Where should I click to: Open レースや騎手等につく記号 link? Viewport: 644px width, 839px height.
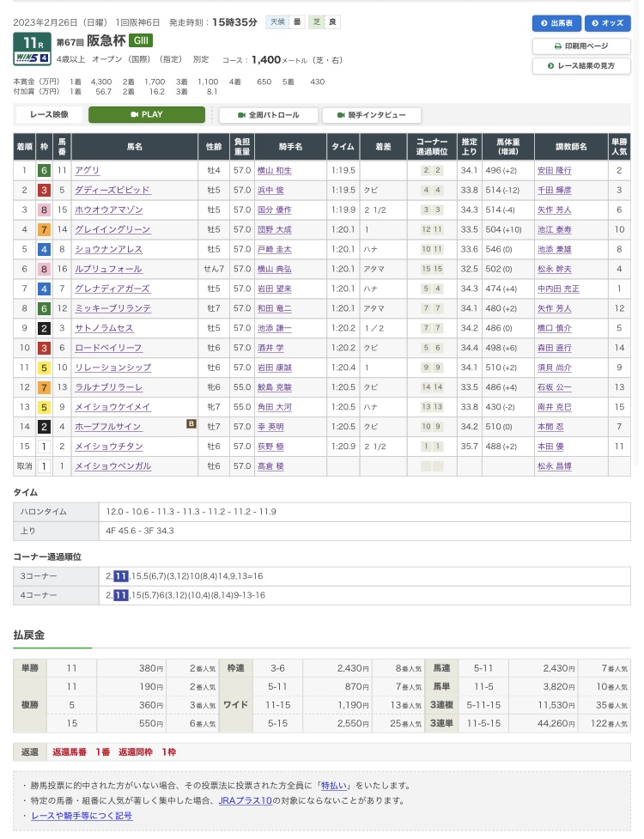click(82, 816)
